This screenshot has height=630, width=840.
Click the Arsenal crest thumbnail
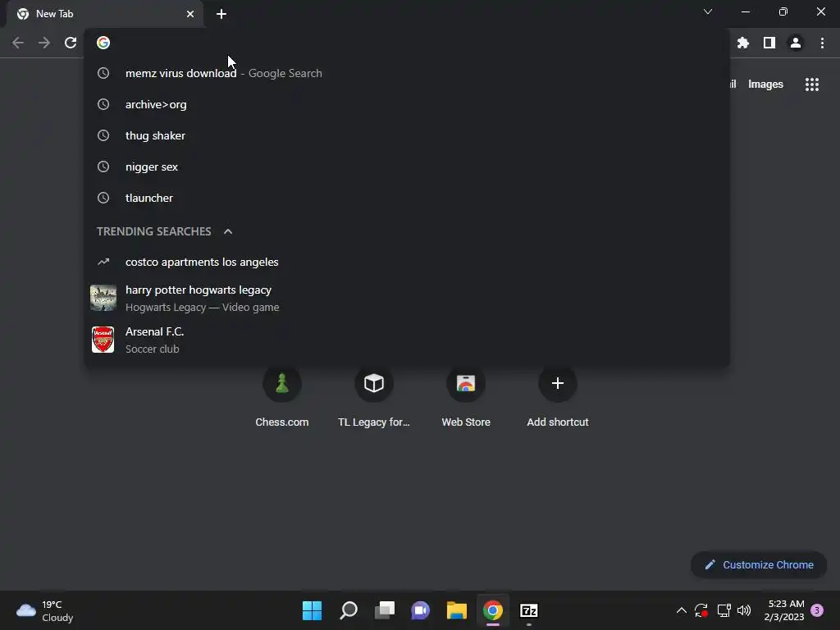103,340
